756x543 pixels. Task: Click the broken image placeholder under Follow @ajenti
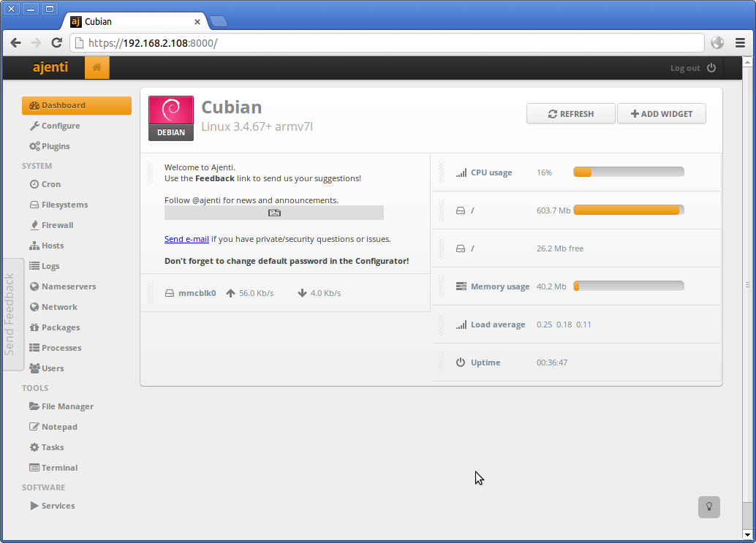(274, 213)
